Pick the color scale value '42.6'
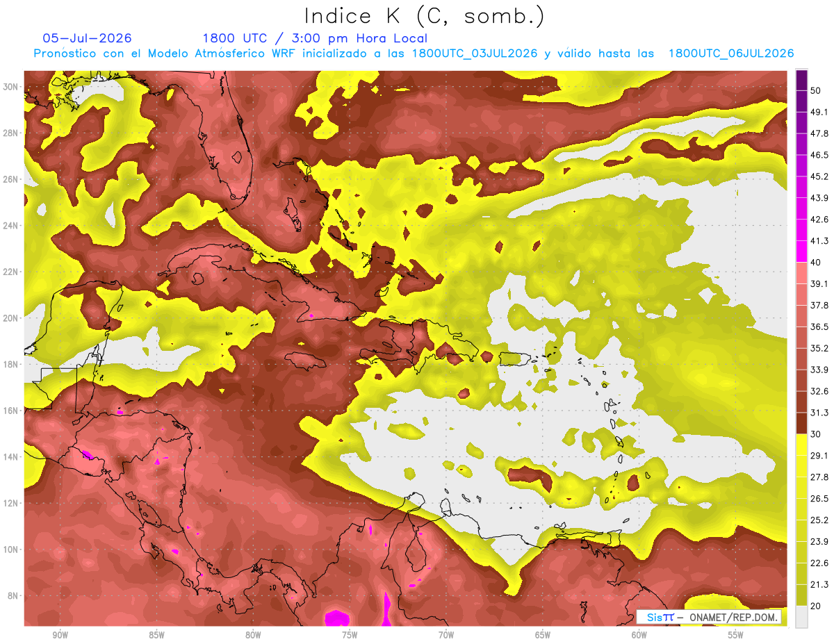 tap(819, 220)
